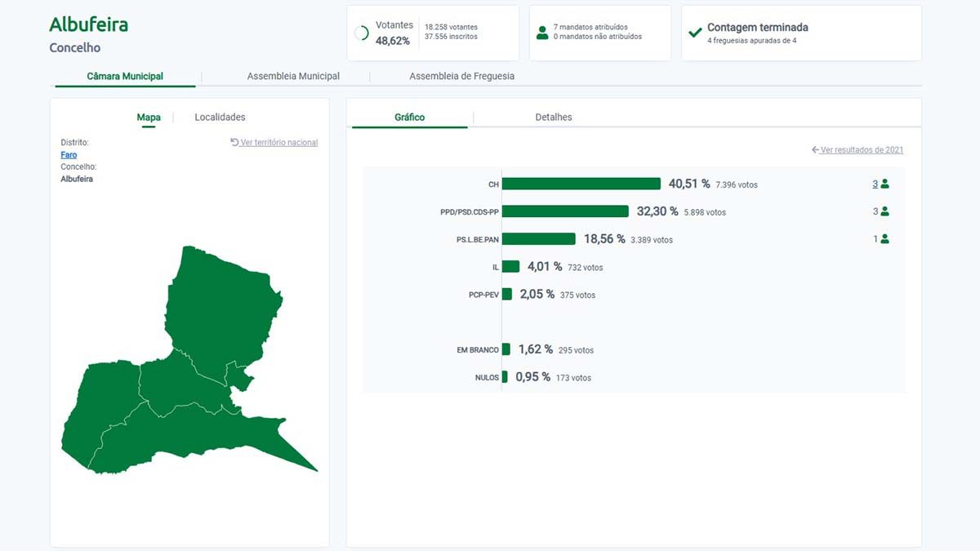The width and height of the screenshot is (980, 551).
Task: Click the left arrow icon by Ver resultados de 2021
Action: pos(815,150)
